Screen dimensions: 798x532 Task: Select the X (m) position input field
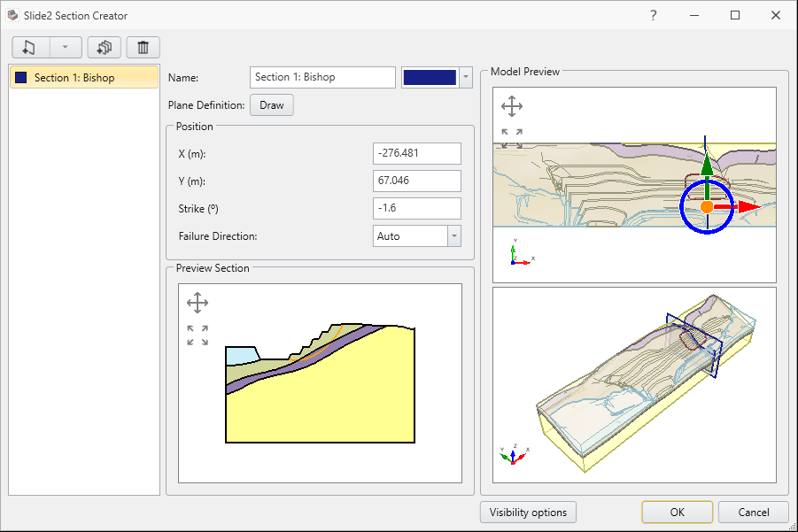pos(416,153)
